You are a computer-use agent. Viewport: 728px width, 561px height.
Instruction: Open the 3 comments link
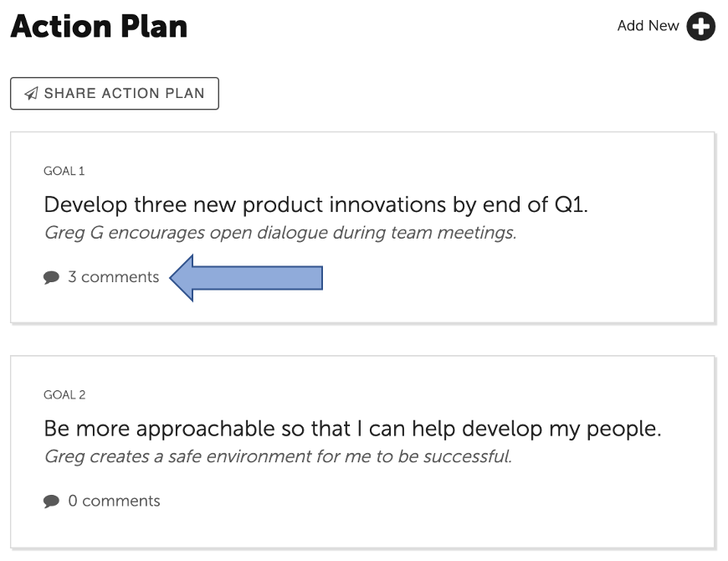coord(113,277)
